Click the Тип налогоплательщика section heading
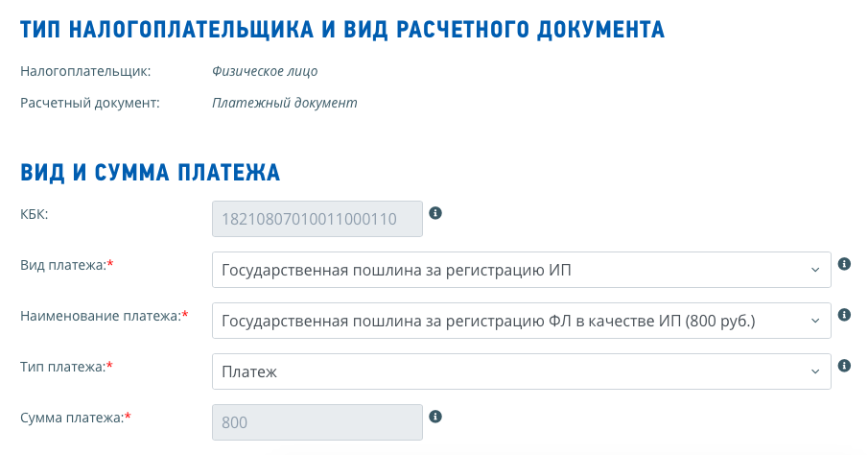Image resolution: width=868 pixels, height=455 pixels. (x=342, y=30)
